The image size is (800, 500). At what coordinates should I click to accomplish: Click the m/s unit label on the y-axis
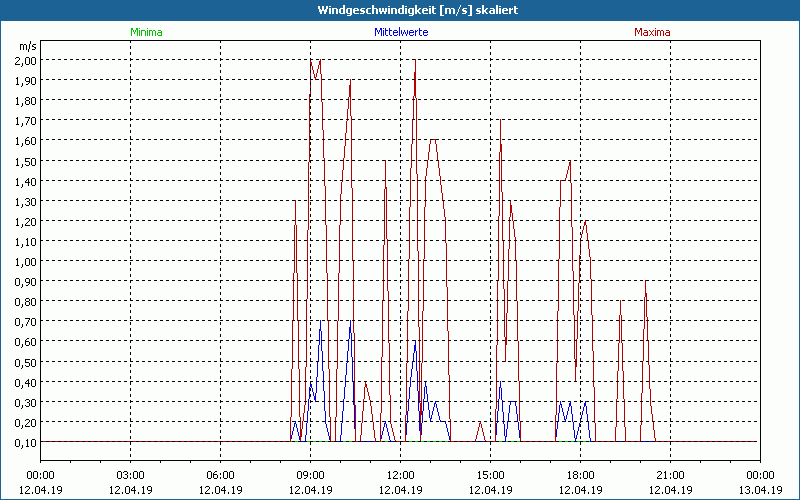tap(26, 45)
